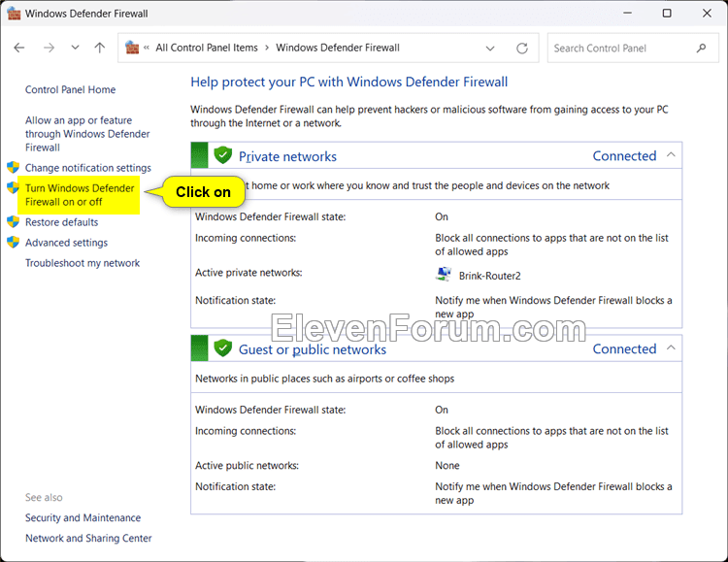Click shield icon next to Advanced settings
Screen dimensions: 728x562
tap(13, 242)
